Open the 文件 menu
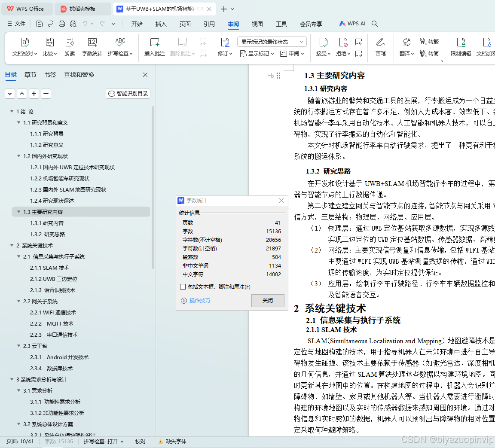The width and height of the screenshot is (495, 448). click(16, 24)
